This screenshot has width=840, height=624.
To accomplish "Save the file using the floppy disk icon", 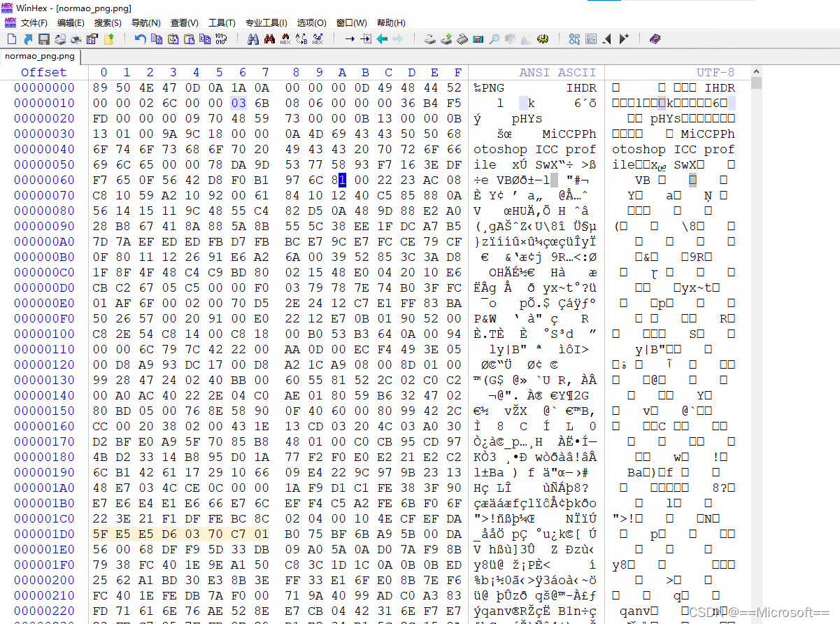I will (44, 39).
